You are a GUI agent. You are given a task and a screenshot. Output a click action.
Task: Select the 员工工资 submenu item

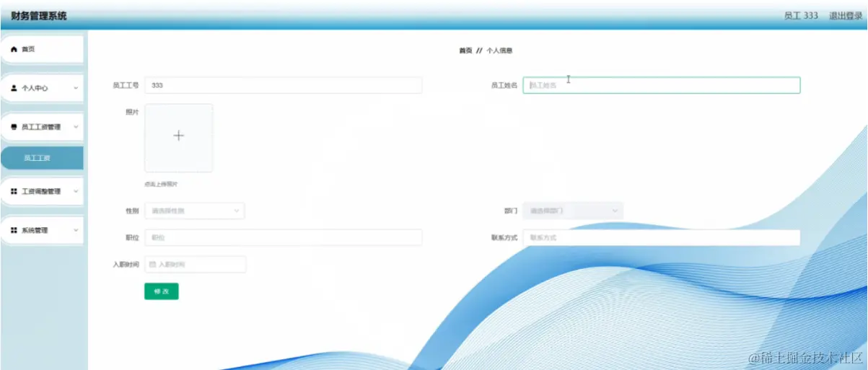(x=42, y=158)
